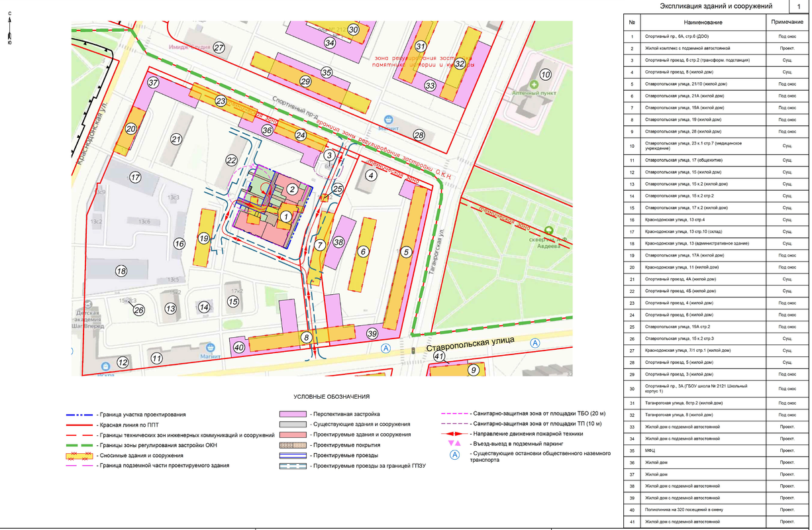Click Санитарно-защитная зона от площадки ТБО legend text
The height and width of the screenshot is (530, 812).
click(x=537, y=413)
